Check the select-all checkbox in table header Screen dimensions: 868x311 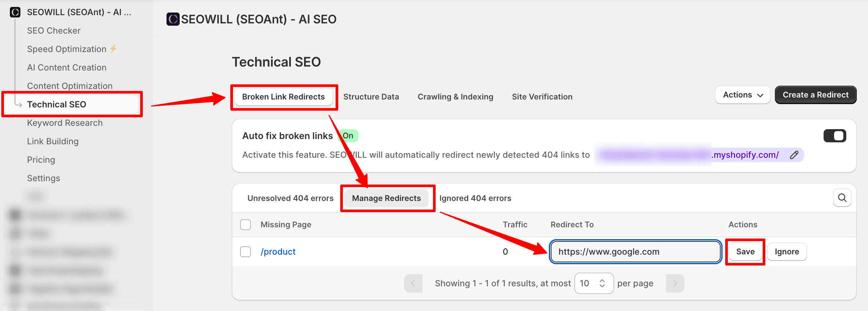coord(245,225)
